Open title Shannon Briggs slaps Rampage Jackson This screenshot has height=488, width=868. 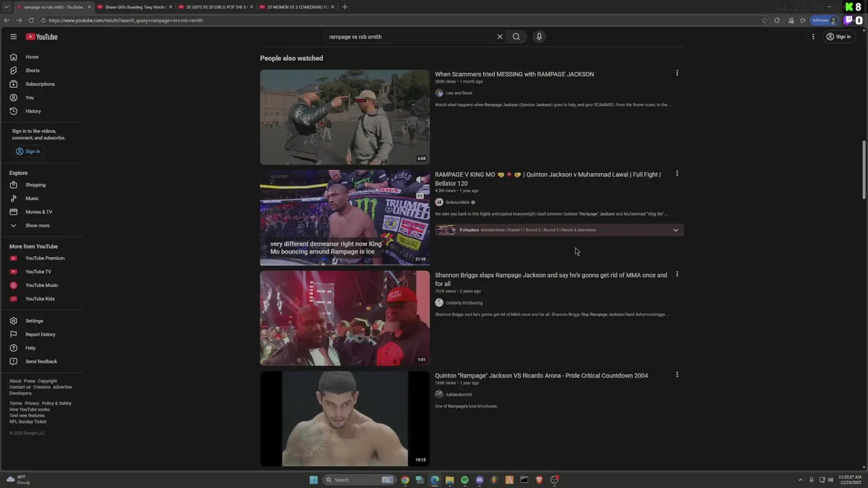(x=551, y=279)
